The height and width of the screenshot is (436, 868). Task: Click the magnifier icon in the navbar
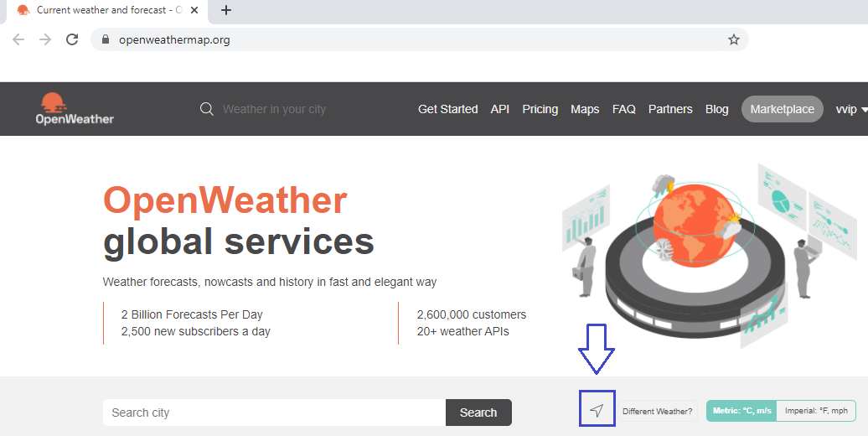click(207, 109)
